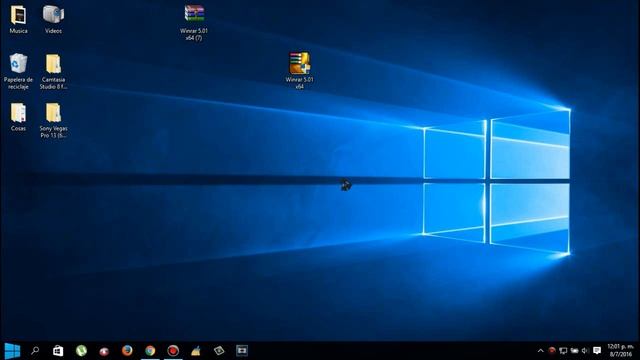Select the Papelera de reciclaje icon
Viewport: 640px width, 360px height.
18,71
